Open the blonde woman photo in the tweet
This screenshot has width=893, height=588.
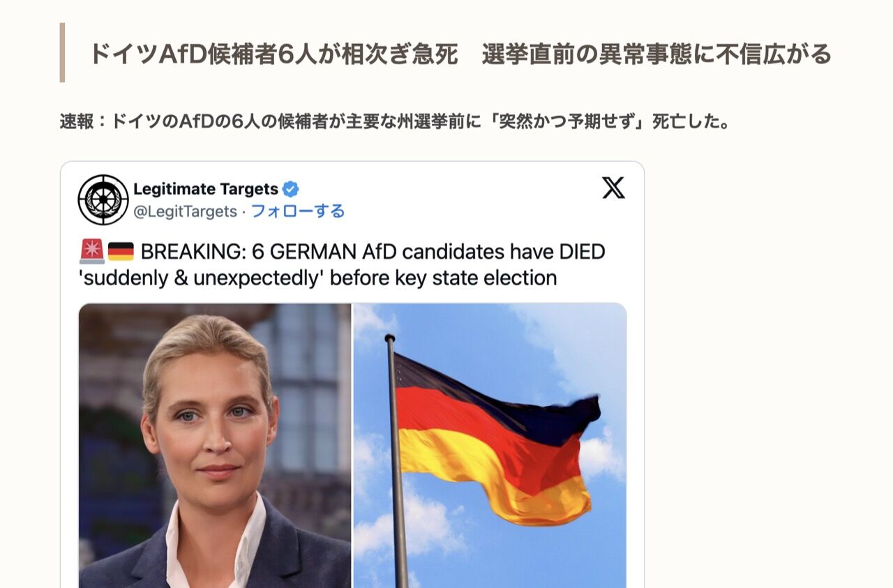coord(215,446)
